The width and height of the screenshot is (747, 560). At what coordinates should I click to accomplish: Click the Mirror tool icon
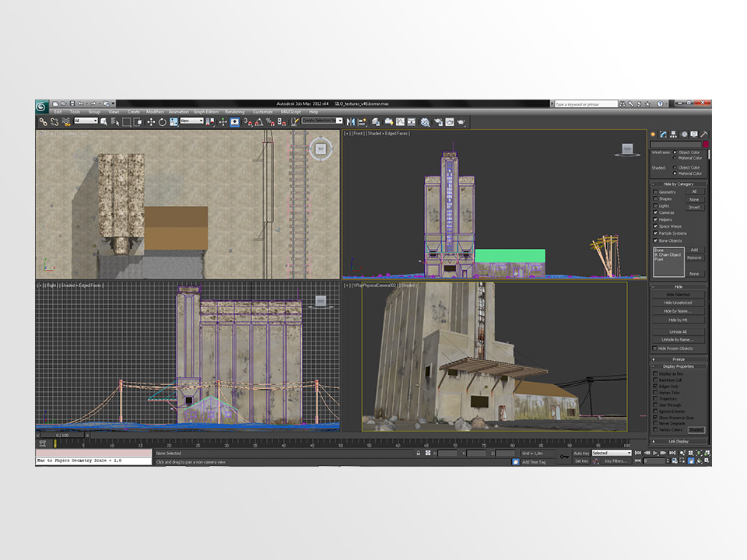[351, 122]
